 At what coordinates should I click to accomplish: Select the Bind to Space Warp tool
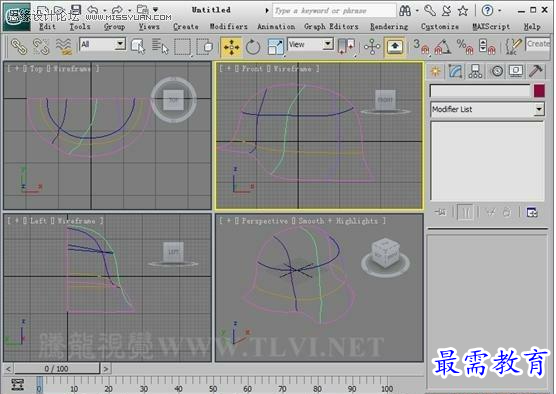click(64, 46)
